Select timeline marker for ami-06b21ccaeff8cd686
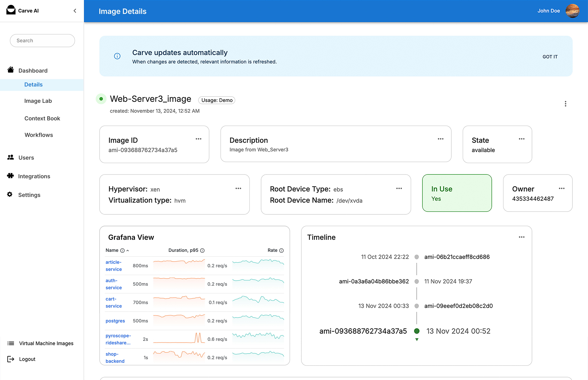Image resolution: width=588 pixels, height=380 pixels. click(x=417, y=257)
